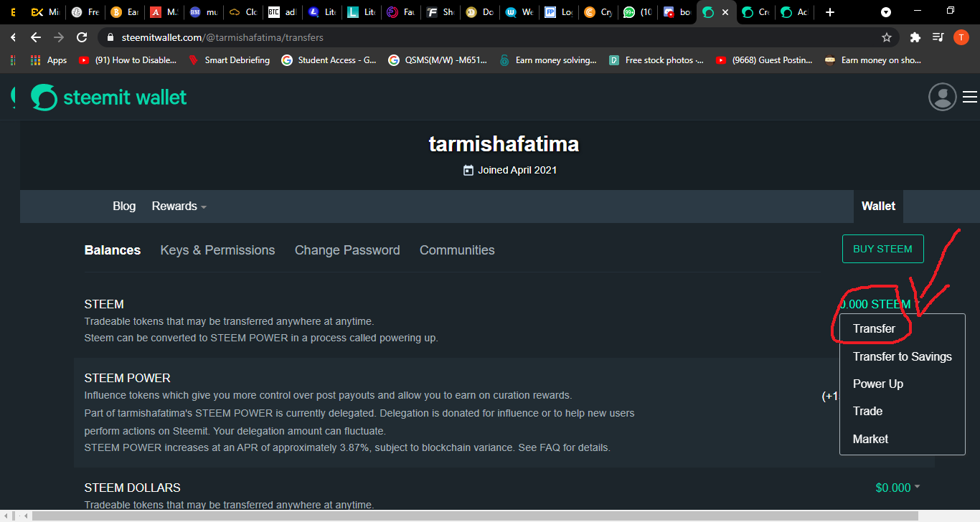Choose Transfer to Savings option

[x=903, y=356]
